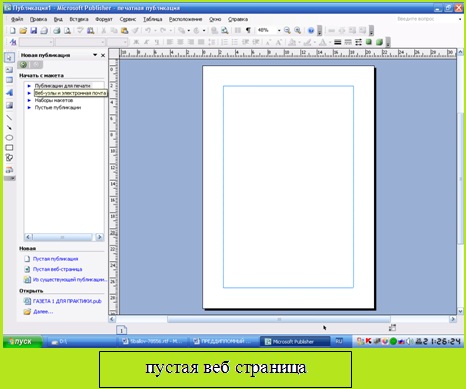Click the New publication icon in the toolbar
Image resolution: width=466 pixels, height=389 pixels.
tap(13, 31)
